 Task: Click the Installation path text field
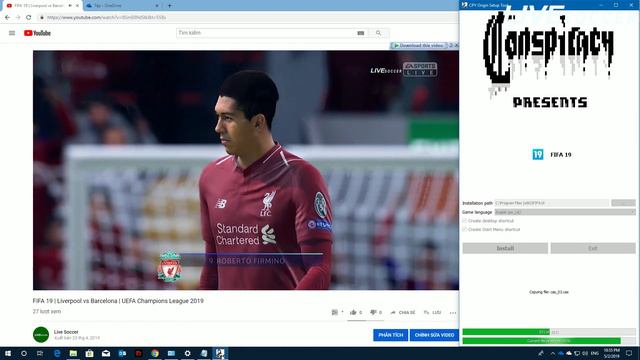point(552,203)
